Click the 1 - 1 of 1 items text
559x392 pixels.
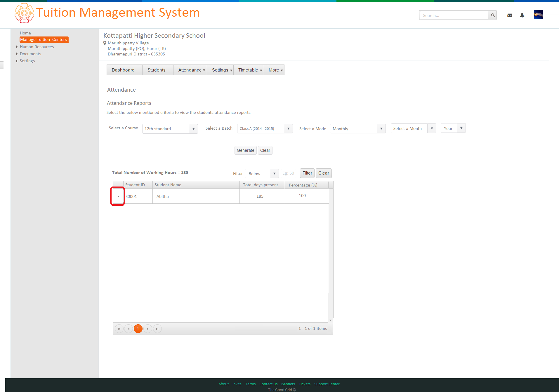(313, 328)
